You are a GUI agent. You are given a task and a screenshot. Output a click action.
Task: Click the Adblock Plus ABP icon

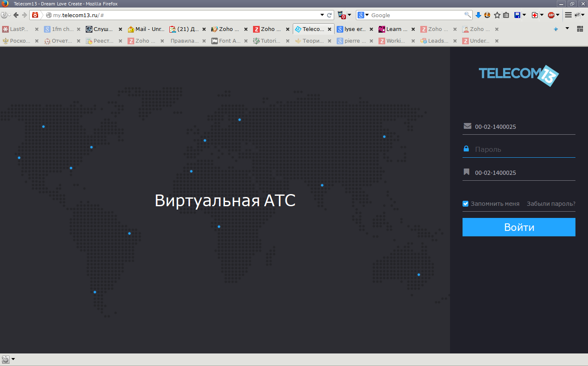(551, 15)
